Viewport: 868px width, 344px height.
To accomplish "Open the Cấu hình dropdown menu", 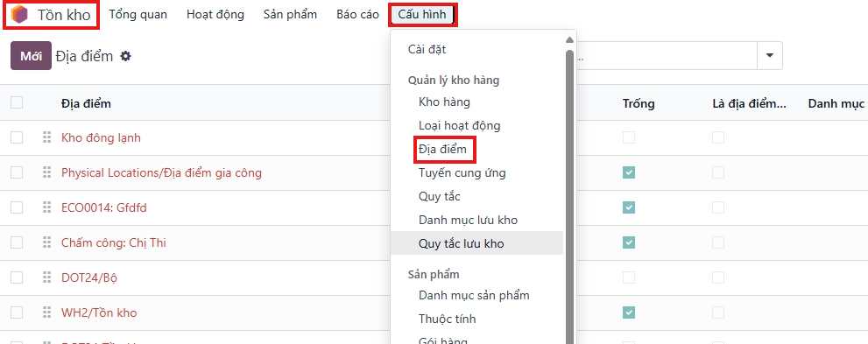I will 422,14.
